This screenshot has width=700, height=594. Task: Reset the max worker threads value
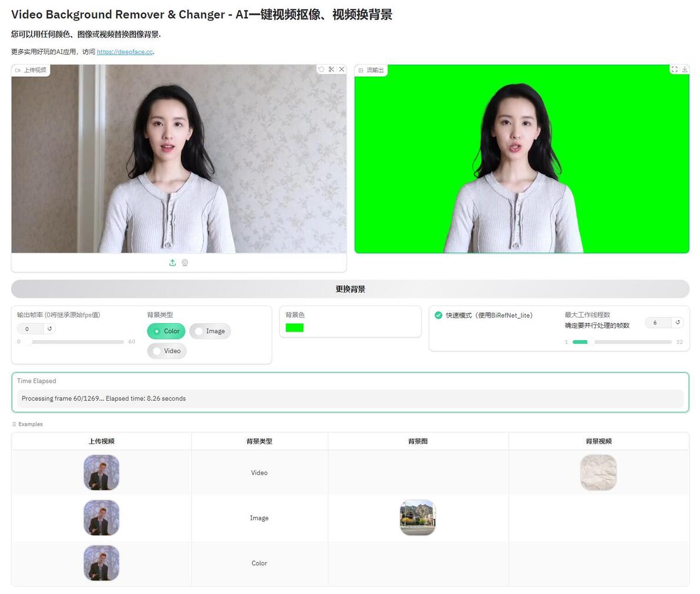(678, 323)
